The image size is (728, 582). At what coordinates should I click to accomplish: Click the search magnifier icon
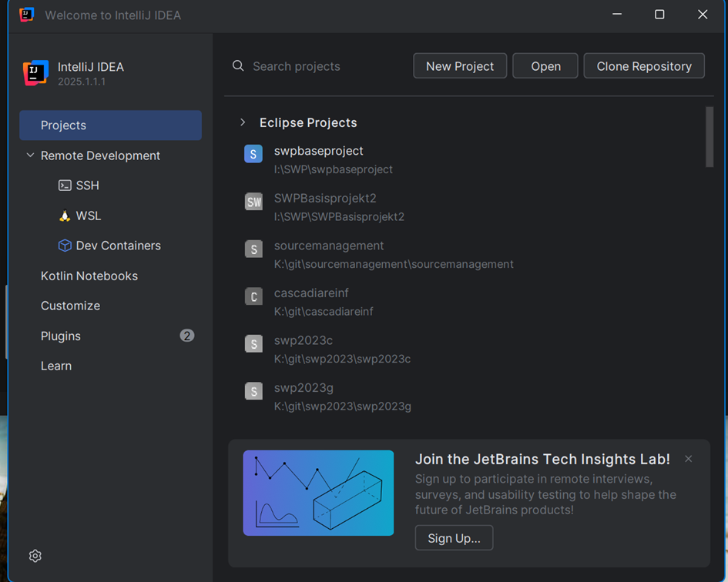(x=239, y=66)
